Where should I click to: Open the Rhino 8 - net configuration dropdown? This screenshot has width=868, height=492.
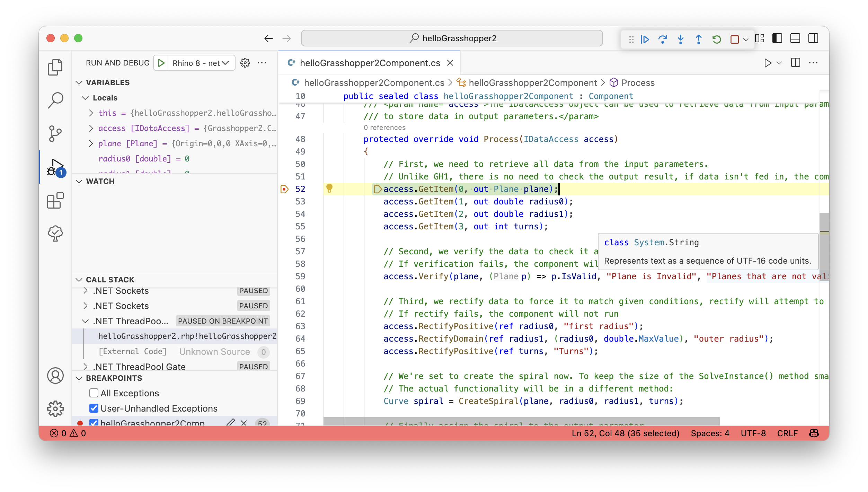tap(201, 63)
